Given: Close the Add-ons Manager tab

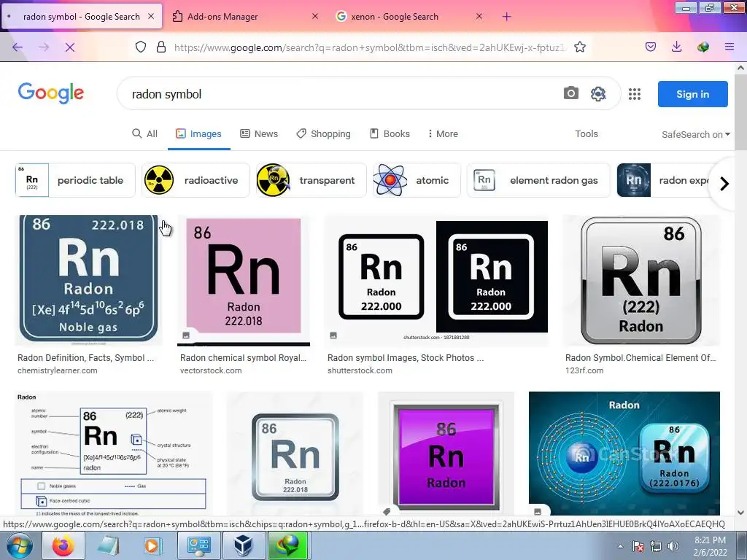Looking at the screenshot, I should (315, 16).
